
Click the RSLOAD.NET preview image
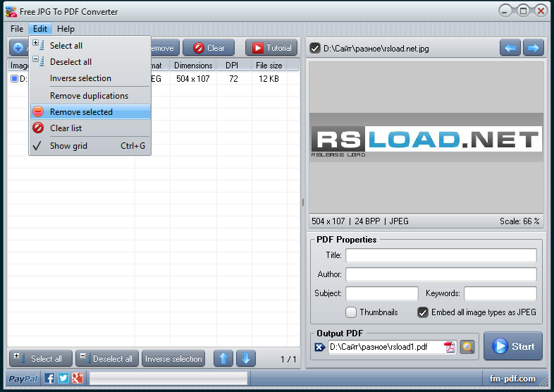point(426,138)
